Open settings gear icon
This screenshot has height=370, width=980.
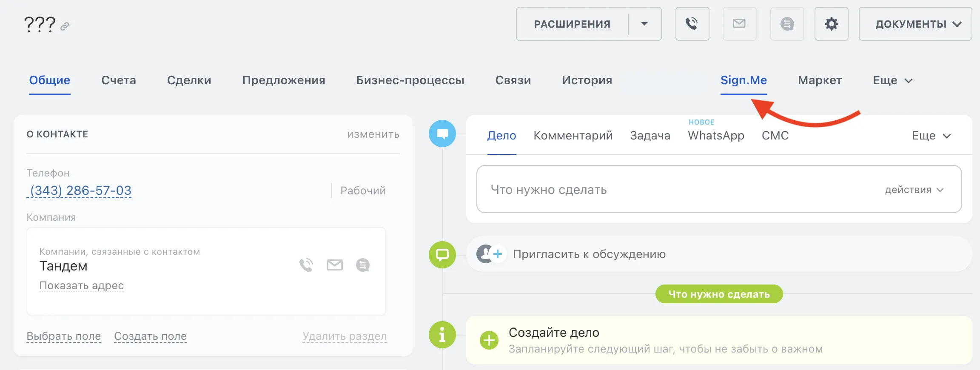coord(831,24)
